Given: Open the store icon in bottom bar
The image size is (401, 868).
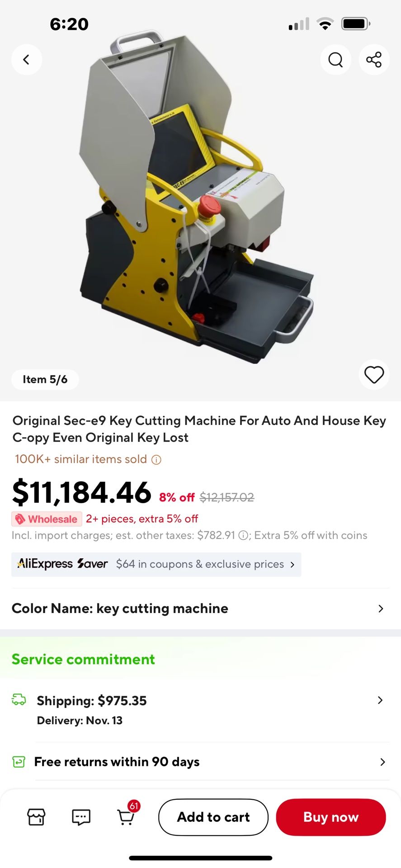Looking at the screenshot, I should pos(36,817).
